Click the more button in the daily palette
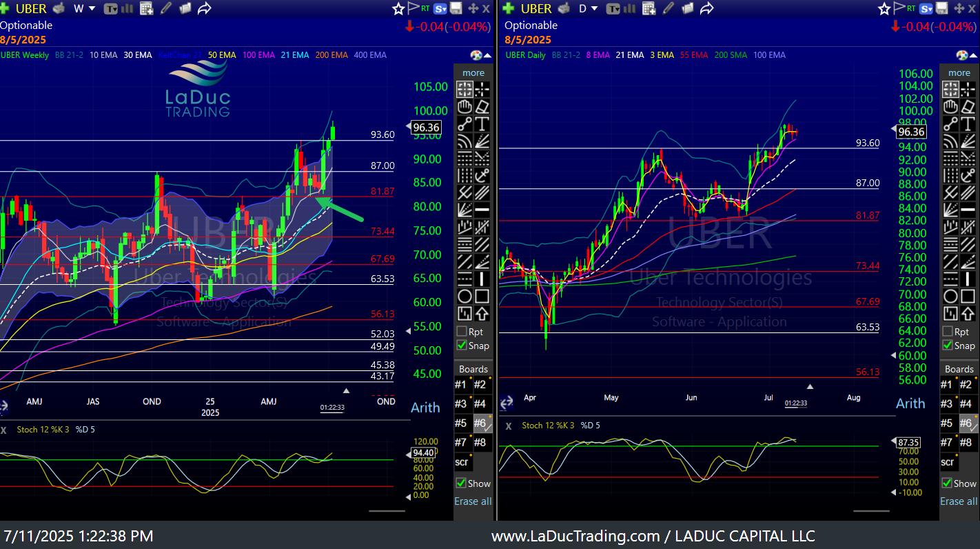Screen dimensions: 980x549 point(959,72)
